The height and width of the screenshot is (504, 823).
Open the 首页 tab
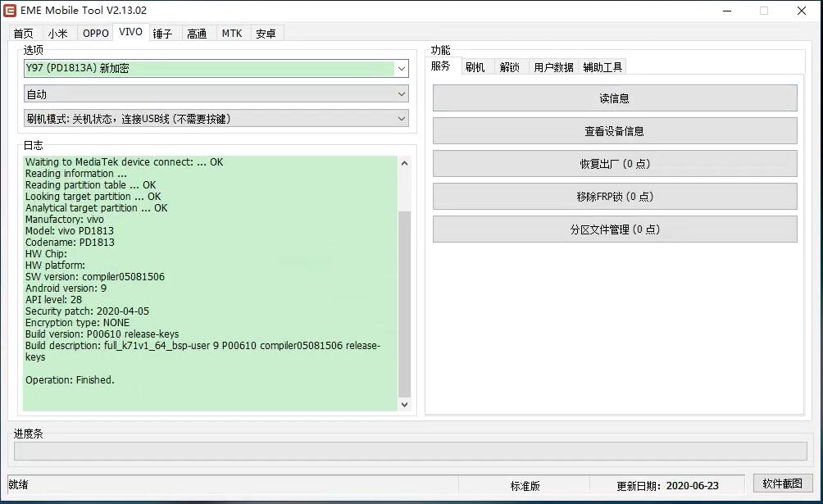pos(24,34)
